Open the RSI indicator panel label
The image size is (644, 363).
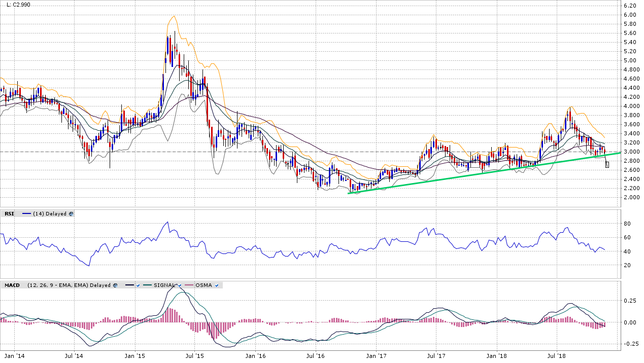coord(9,214)
